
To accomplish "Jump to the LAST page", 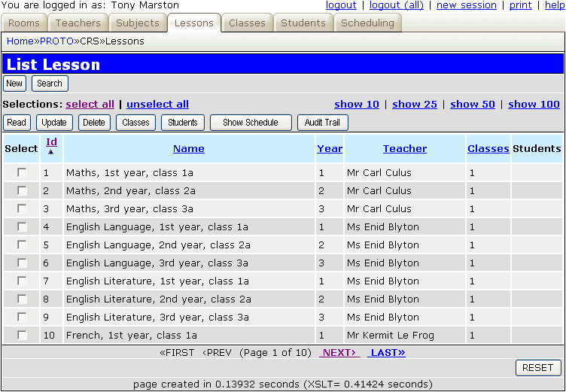I will pos(387,352).
